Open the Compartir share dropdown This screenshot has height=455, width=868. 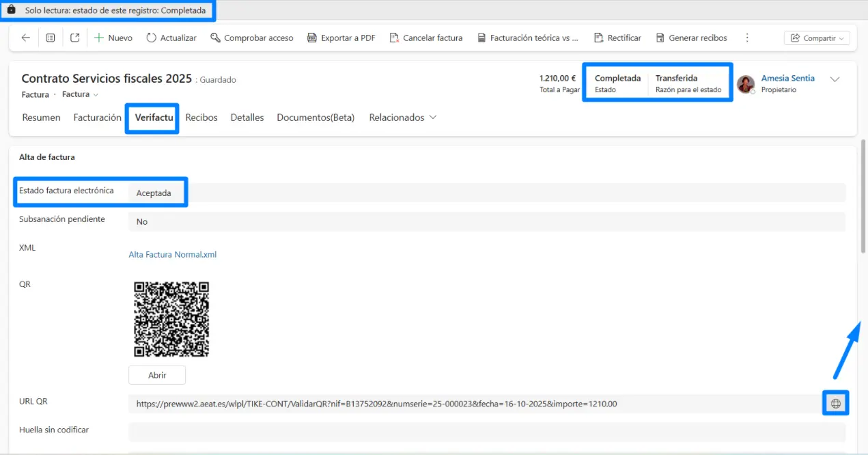click(x=816, y=38)
